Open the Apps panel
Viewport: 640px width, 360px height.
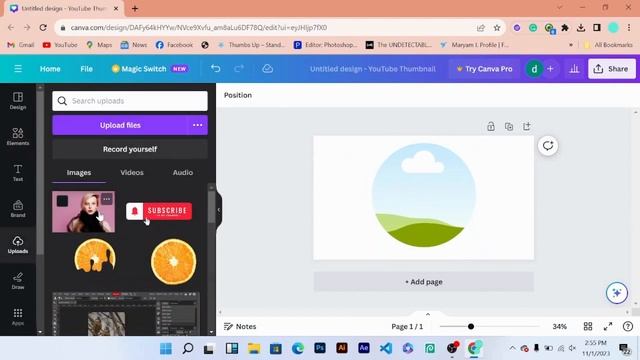[18, 317]
